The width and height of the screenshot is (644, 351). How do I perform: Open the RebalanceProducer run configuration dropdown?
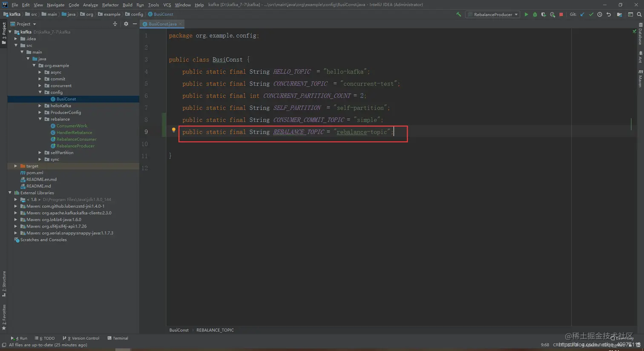tap(493, 14)
